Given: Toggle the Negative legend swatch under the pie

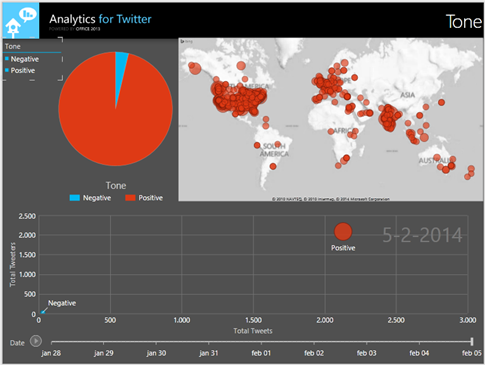Looking at the screenshot, I should (75, 198).
